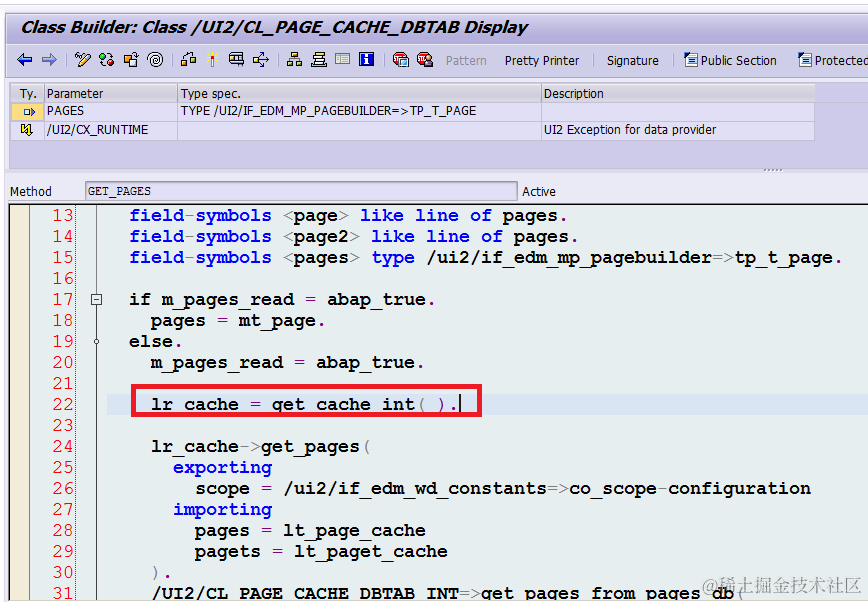Click the spiral Enhance icon
The image size is (868, 602).
point(156,60)
